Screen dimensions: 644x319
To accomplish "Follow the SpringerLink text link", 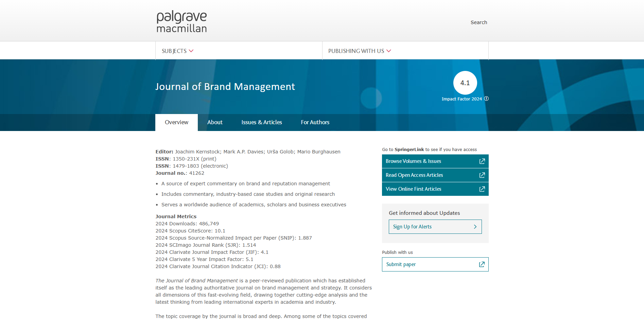I will tap(409, 150).
